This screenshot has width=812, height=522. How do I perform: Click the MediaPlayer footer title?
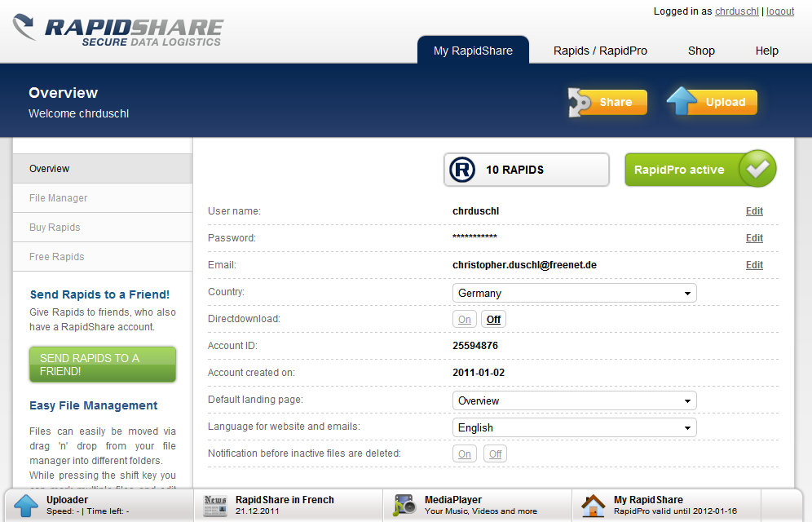pyautogui.click(x=453, y=500)
